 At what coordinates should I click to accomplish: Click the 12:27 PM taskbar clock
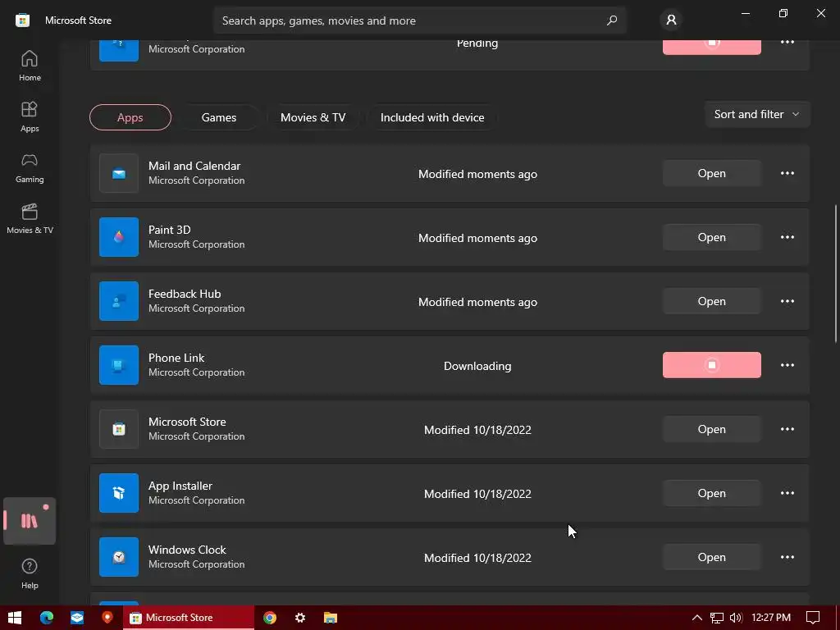click(x=771, y=618)
